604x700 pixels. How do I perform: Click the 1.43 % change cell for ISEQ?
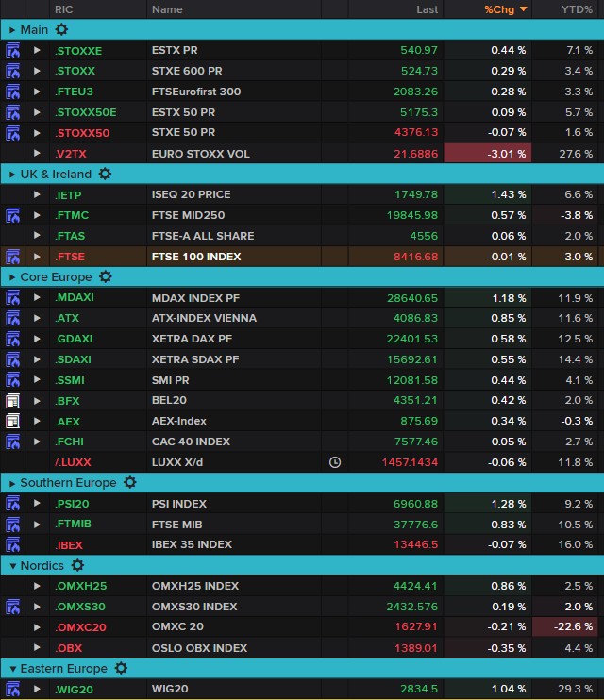click(x=487, y=194)
